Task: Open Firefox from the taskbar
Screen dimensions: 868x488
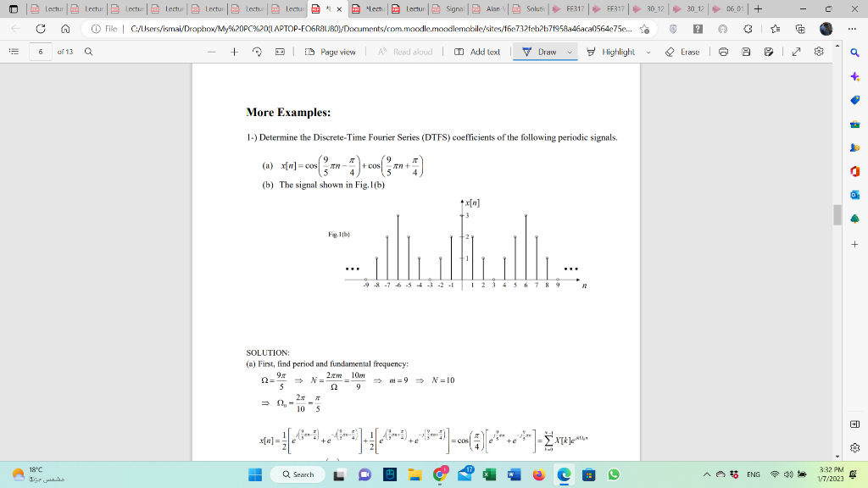Action: pos(538,474)
